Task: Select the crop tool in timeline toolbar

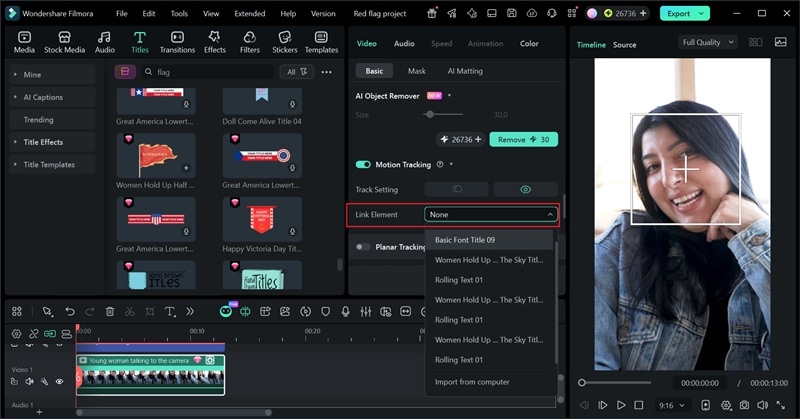Action: [149, 311]
